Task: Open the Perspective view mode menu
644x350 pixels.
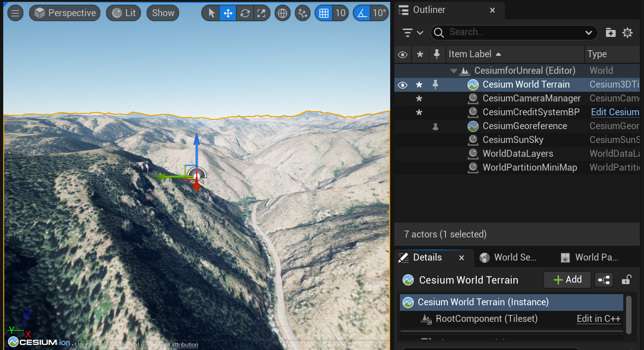Action: coord(65,13)
